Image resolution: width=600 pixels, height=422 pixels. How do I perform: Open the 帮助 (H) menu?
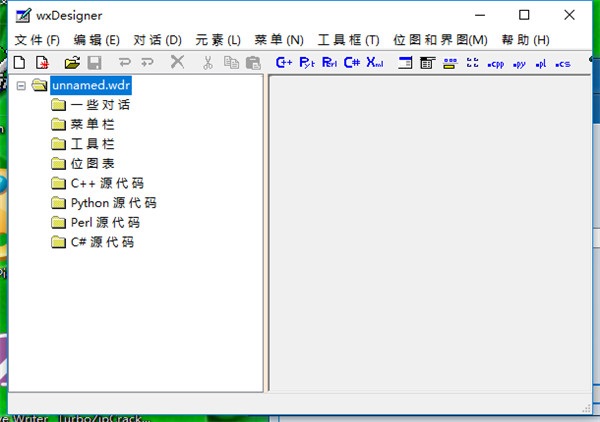(525, 40)
